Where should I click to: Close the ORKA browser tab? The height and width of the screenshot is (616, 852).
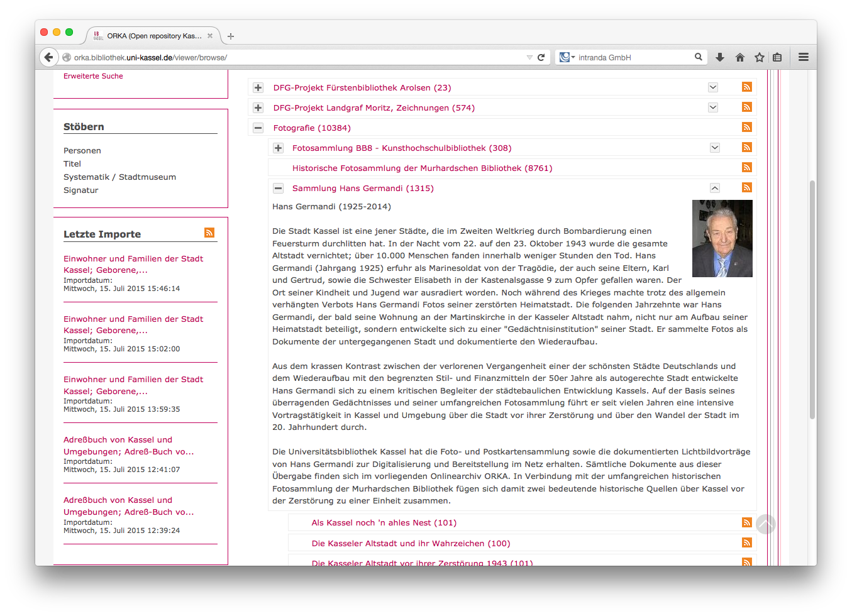[x=210, y=36]
